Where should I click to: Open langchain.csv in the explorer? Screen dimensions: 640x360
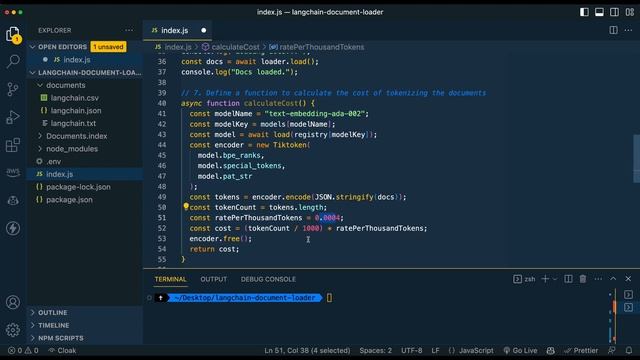click(x=75, y=98)
